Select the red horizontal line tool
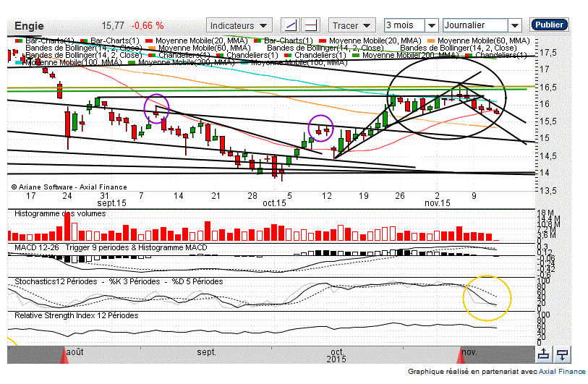 tap(311, 25)
